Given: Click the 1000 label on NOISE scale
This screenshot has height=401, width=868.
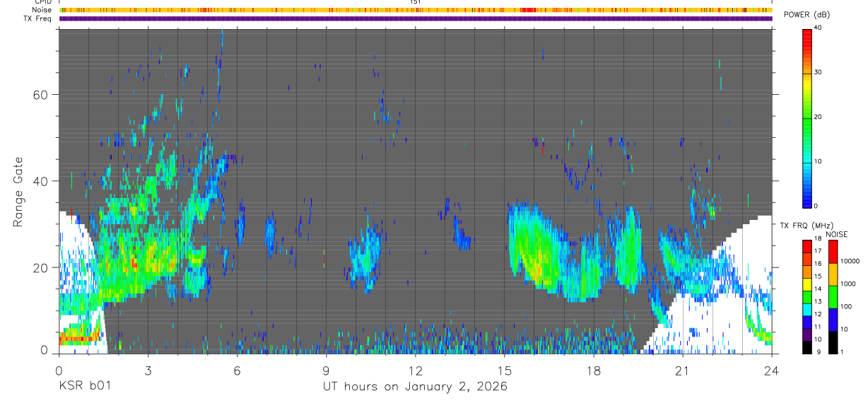Looking at the screenshot, I should [848, 284].
